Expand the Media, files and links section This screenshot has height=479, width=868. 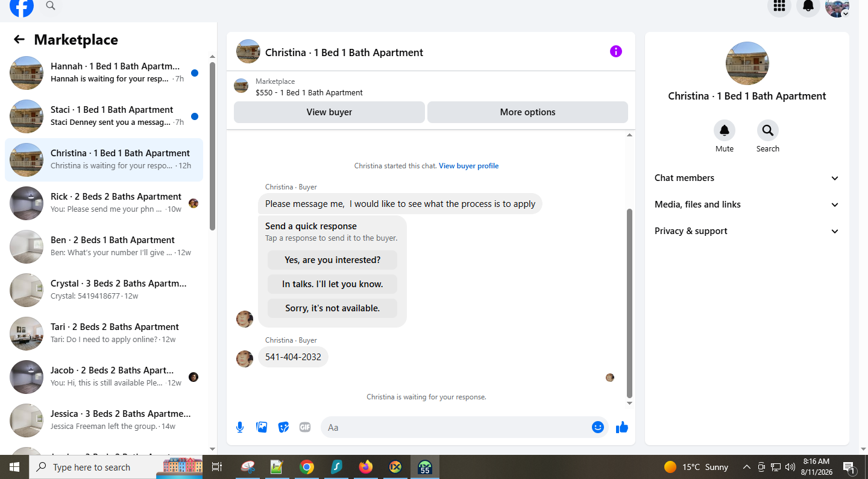pyautogui.click(x=747, y=205)
